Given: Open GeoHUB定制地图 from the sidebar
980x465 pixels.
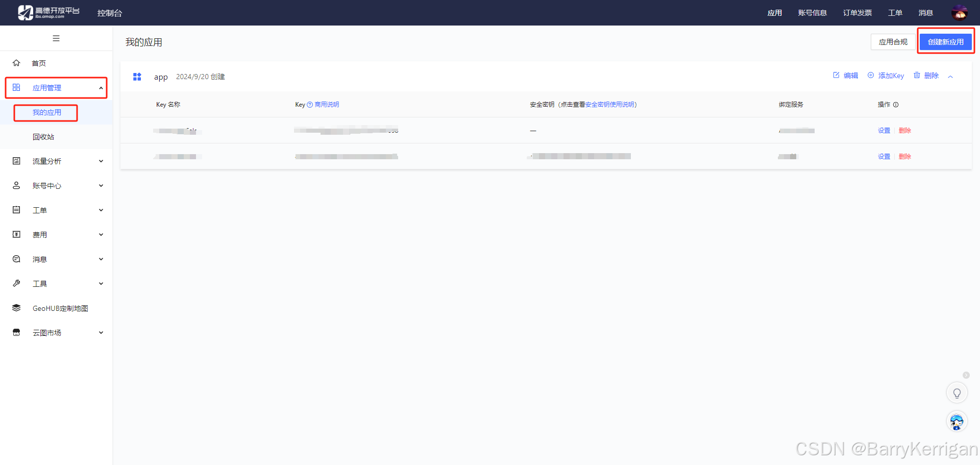Looking at the screenshot, I should point(60,308).
